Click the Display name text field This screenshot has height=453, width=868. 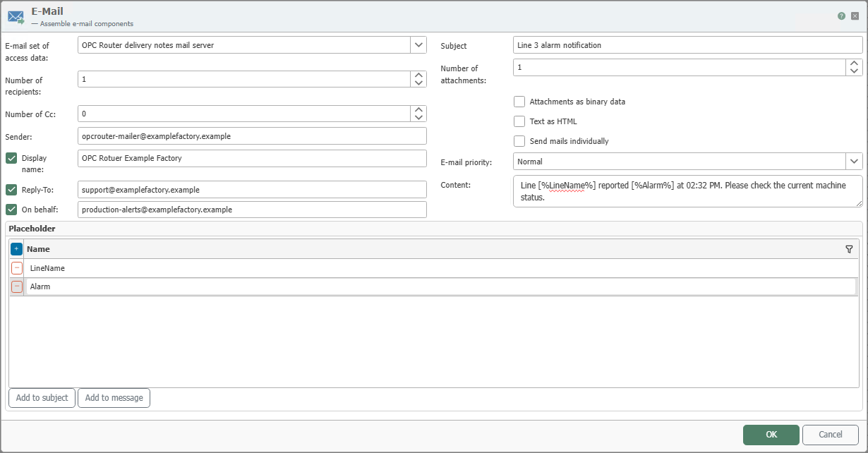[x=253, y=158]
